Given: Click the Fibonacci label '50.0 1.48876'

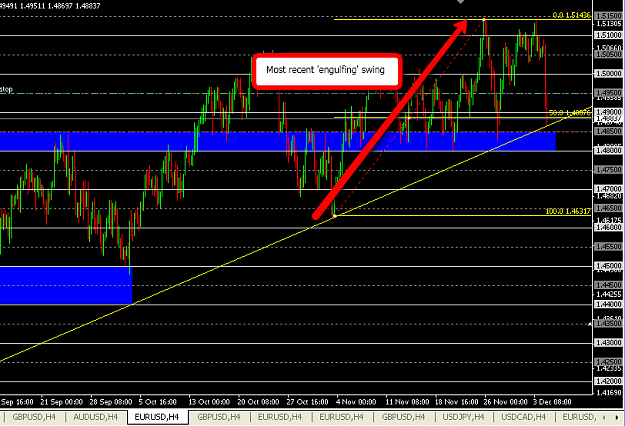Looking at the screenshot, I should (x=570, y=113).
